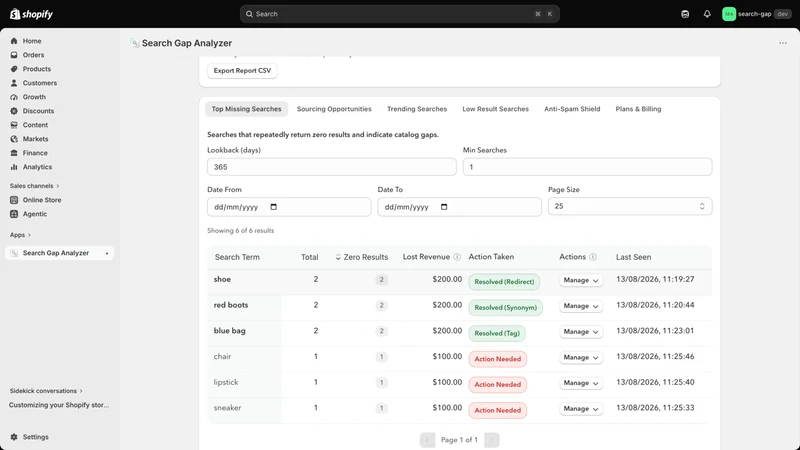
Task: Click the red boots search term
Action: click(231, 305)
